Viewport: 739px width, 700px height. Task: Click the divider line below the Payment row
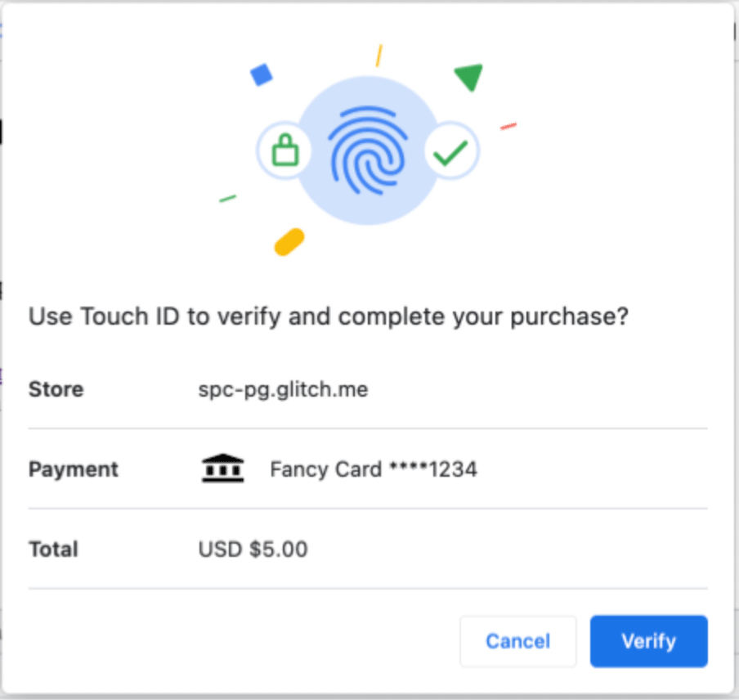(366, 507)
